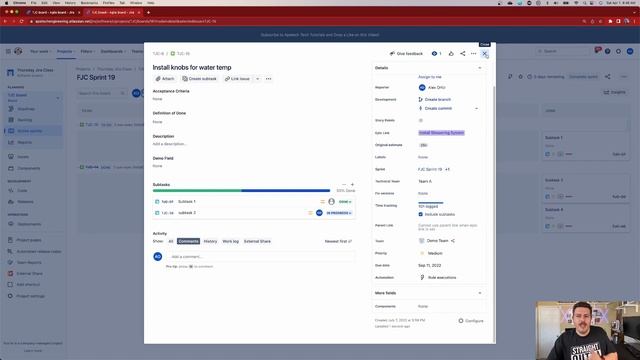Select the Work log activity tab
The height and width of the screenshot is (360, 640).
pos(230,241)
